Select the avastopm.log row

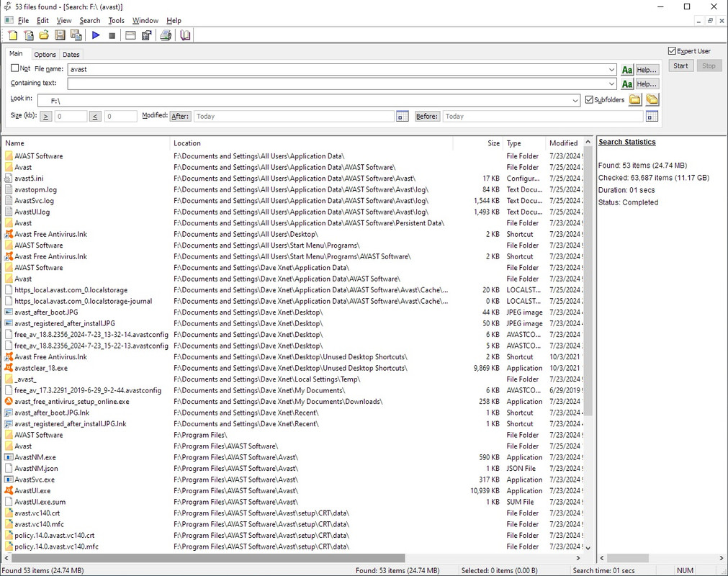pyautogui.click(x=292, y=189)
